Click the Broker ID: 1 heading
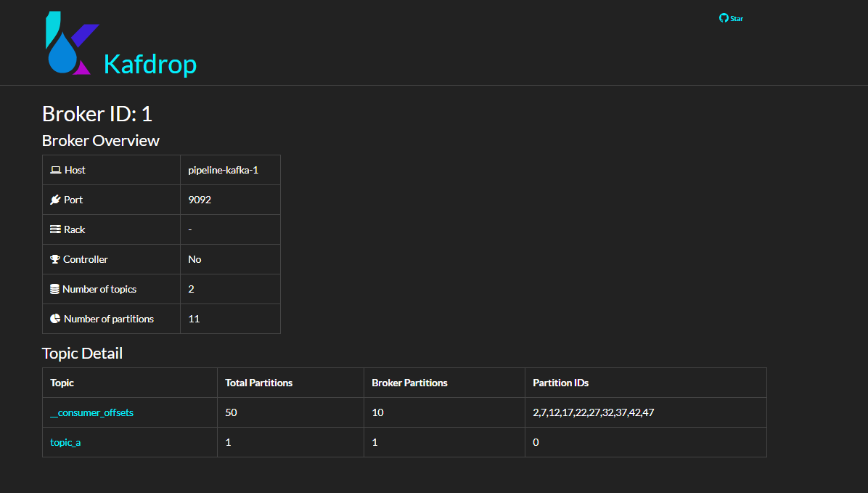 pos(97,114)
